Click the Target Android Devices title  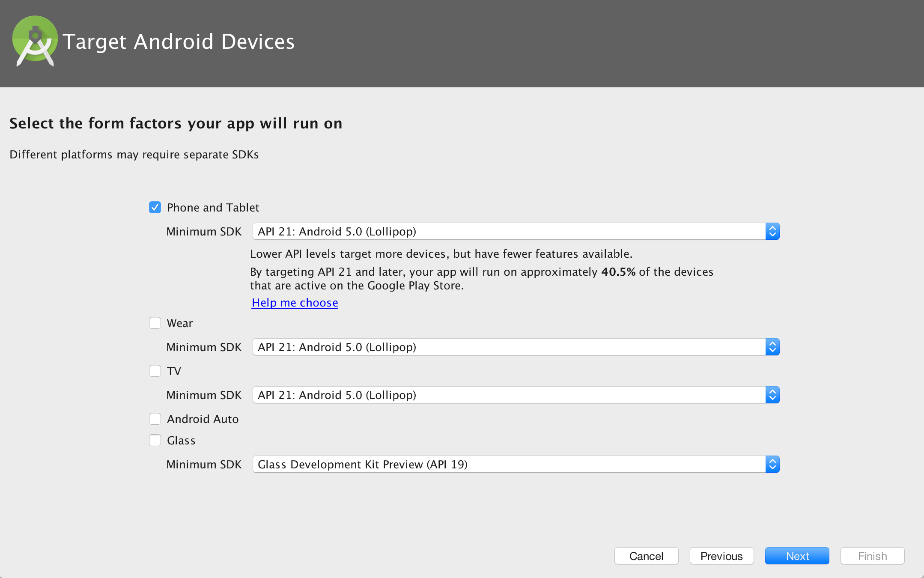179,42
